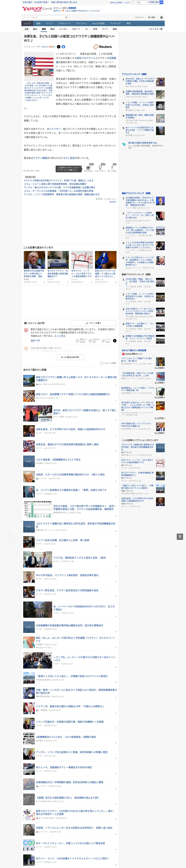Click the コメントを書く button
This screenshot has height=868, width=186.
pyautogui.click(x=93, y=323)
